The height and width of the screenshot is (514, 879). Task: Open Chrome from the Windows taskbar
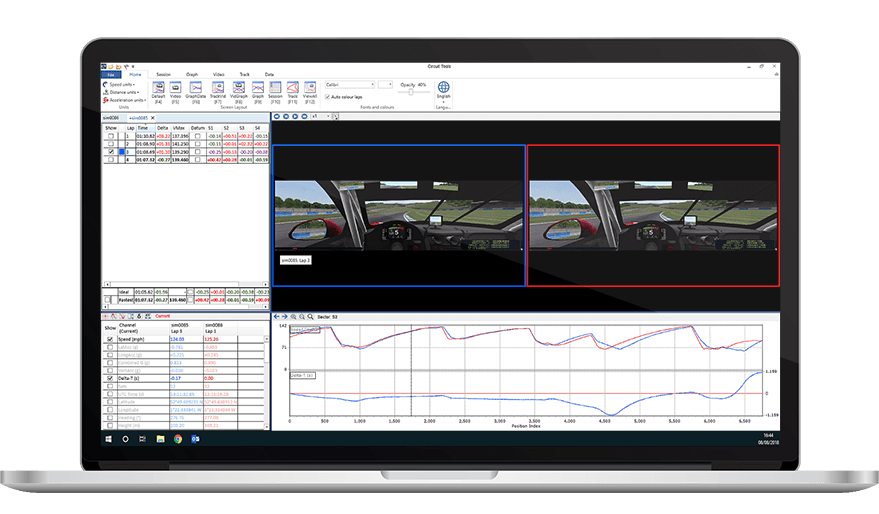point(177,439)
